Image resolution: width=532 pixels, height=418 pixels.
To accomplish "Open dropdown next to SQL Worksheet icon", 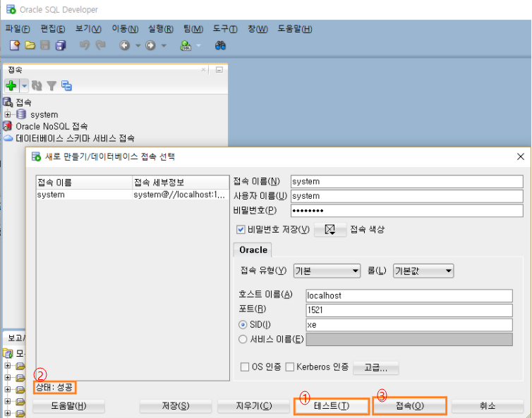I will (x=198, y=45).
